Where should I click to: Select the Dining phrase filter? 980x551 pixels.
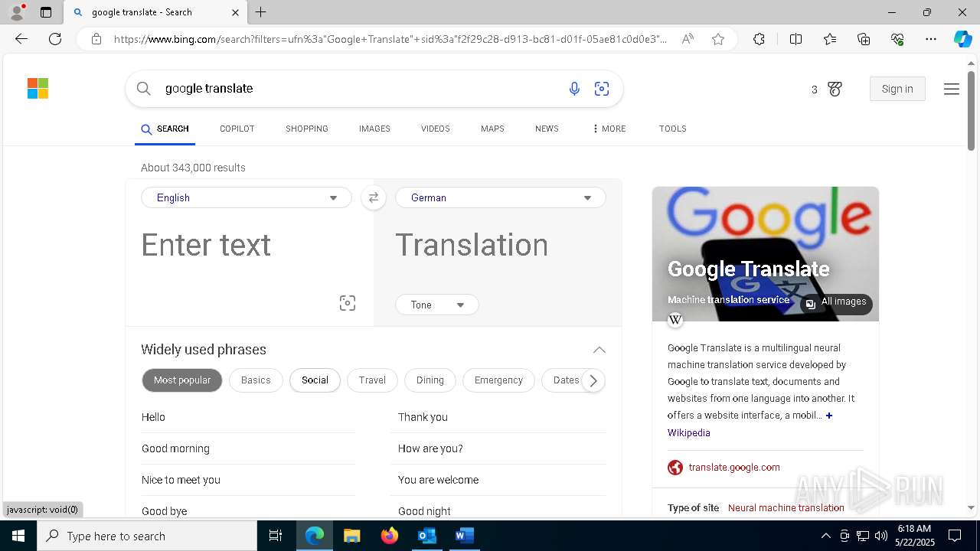click(430, 380)
